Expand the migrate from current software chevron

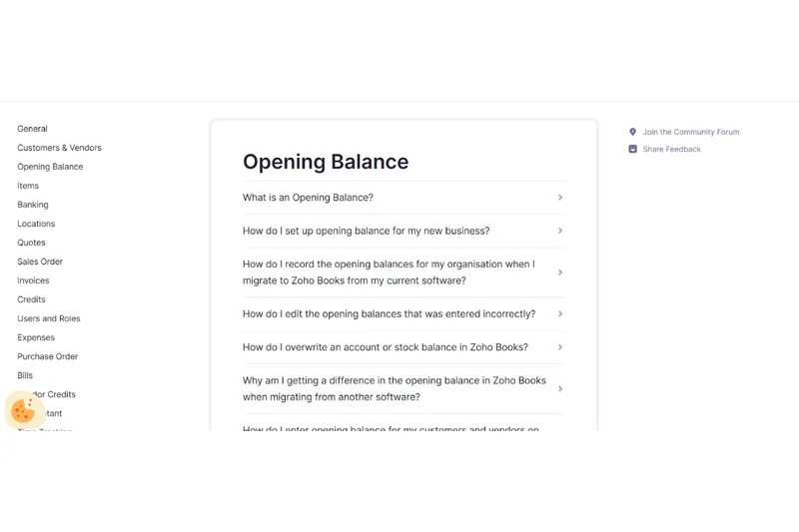tap(559, 272)
